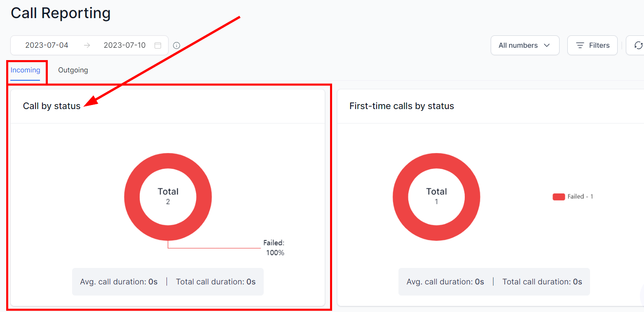Click Avg. call duration under Call by status
The image size is (644, 312).
click(x=119, y=282)
